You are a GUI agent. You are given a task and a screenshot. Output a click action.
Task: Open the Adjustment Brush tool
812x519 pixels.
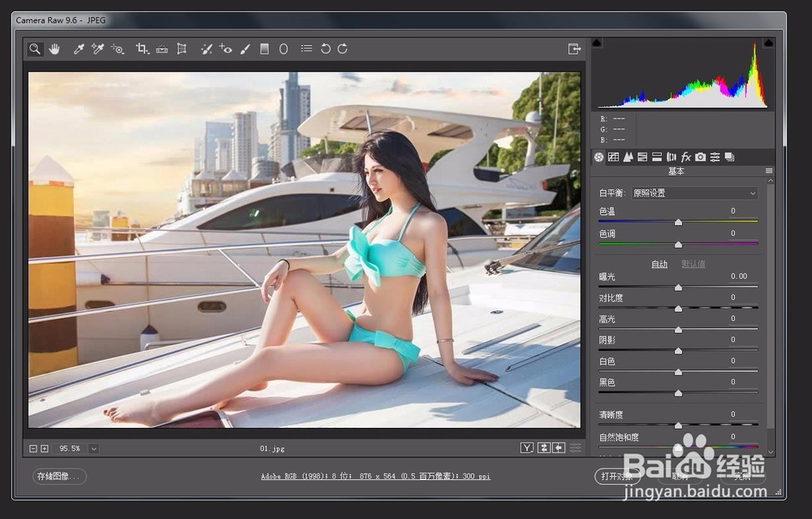244,49
